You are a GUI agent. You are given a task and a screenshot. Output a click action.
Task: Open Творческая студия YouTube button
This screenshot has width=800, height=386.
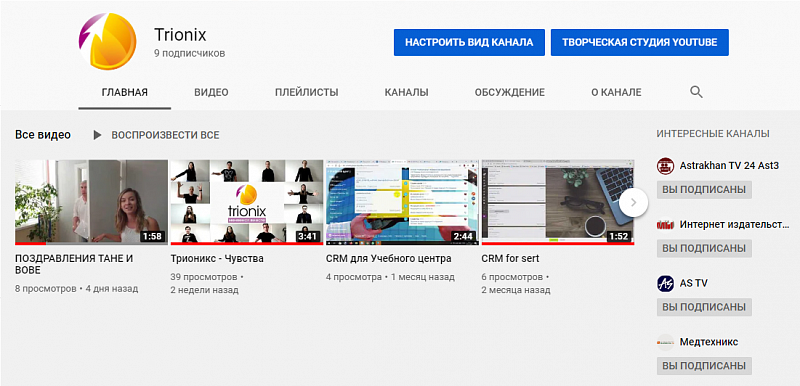coord(640,42)
